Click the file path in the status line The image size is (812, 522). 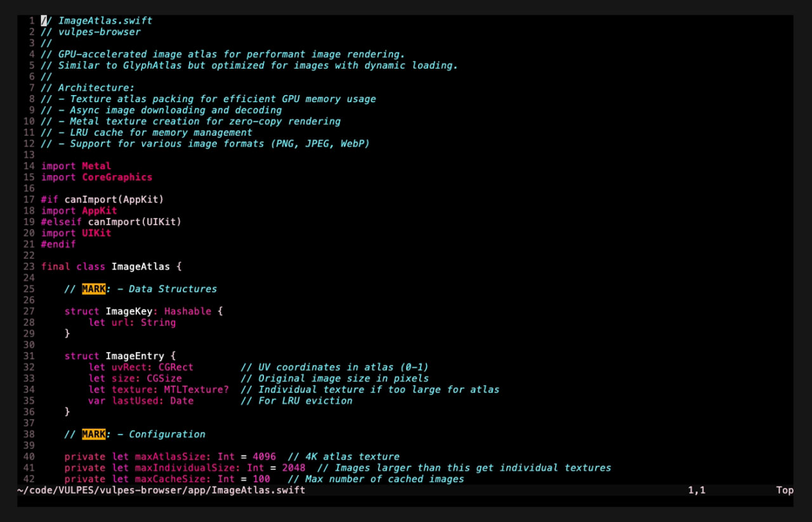coord(161,490)
